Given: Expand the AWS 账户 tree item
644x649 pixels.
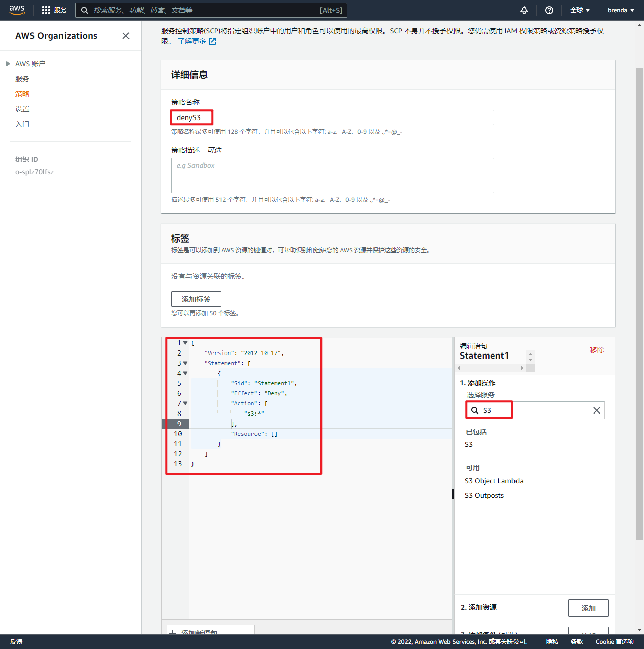Looking at the screenshot, I should 8,64.
